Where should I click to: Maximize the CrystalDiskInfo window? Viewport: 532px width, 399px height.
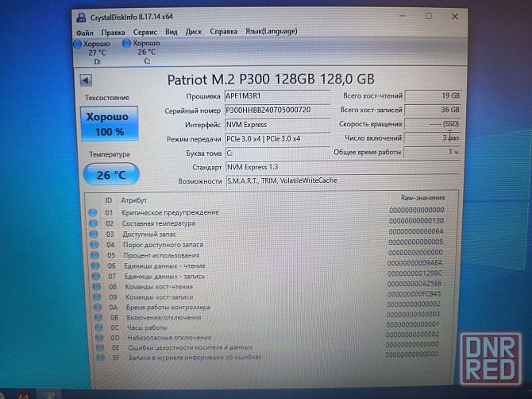429,17
